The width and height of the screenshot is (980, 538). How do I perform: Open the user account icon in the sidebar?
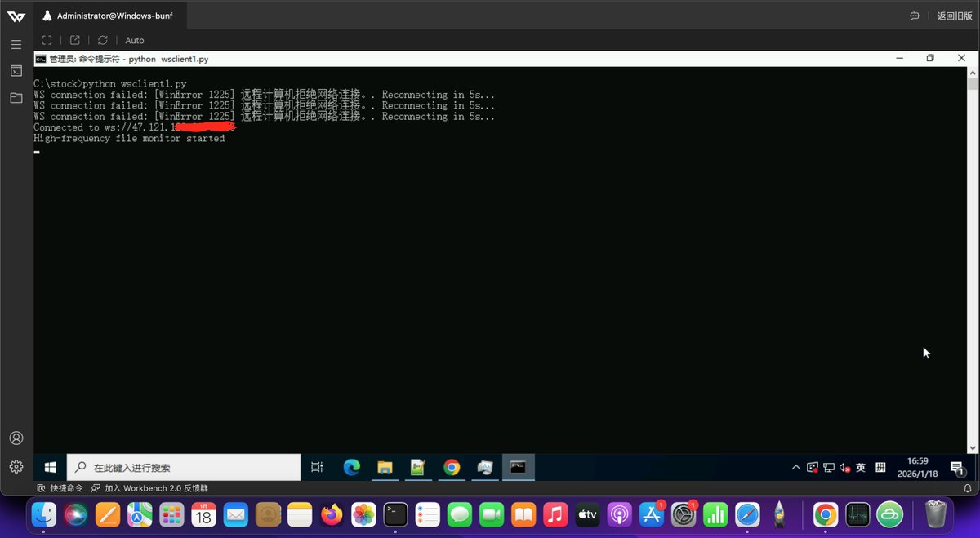coord(16,438)
